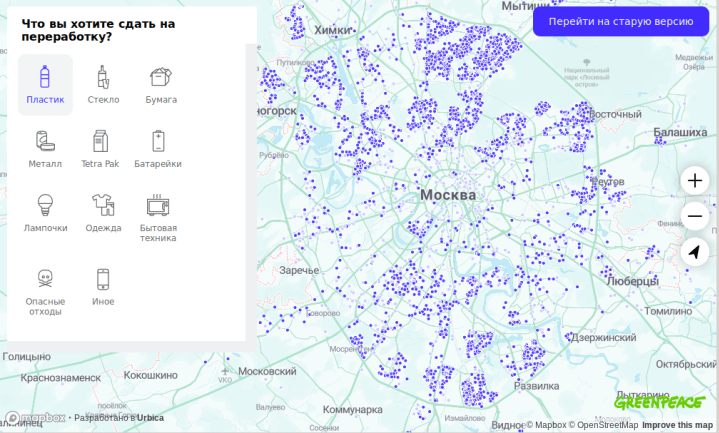The image size is (719, 433).
Task: Pick the Иное smartphone category icon
Action: 103,287
